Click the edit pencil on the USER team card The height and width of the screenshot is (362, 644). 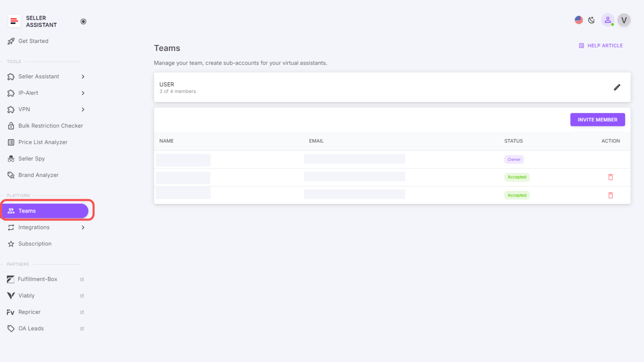point(617,87)
